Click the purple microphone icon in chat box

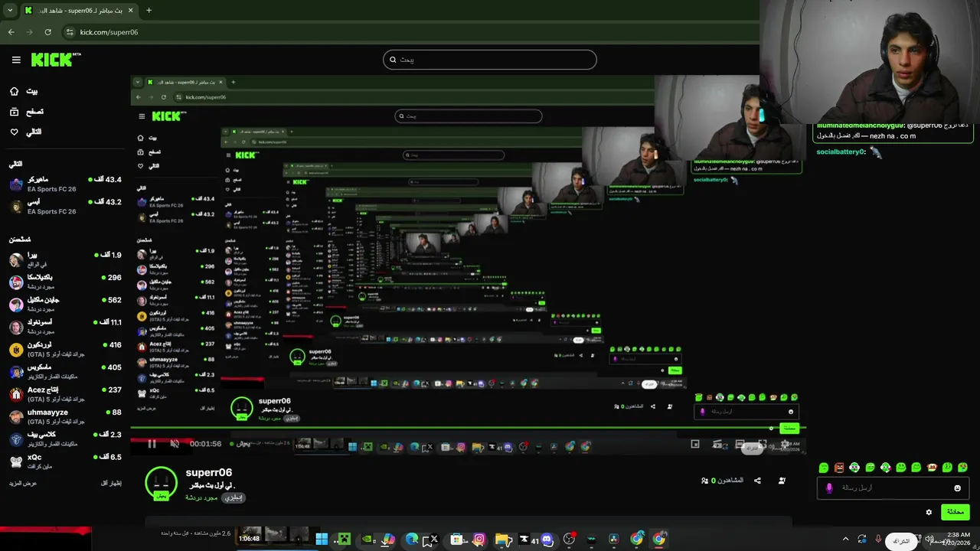click(x=829, y=488)
